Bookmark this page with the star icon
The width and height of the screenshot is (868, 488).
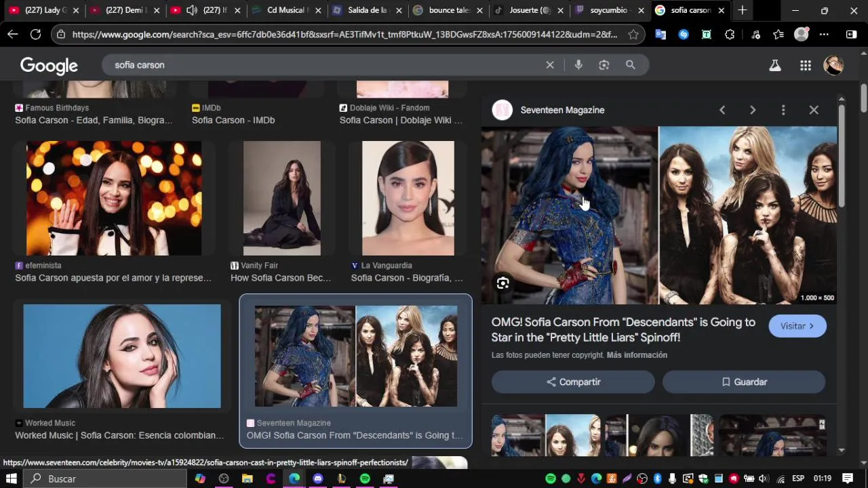coord(633,34)
